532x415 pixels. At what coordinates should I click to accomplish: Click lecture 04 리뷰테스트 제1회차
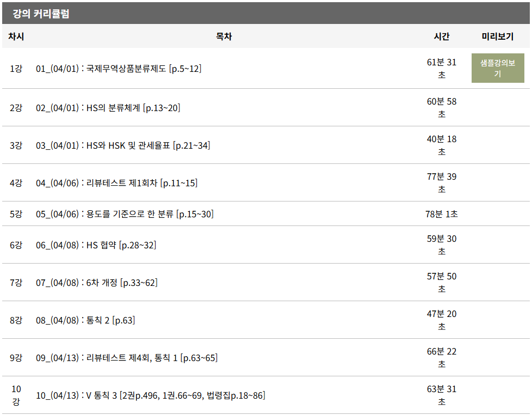116,183
